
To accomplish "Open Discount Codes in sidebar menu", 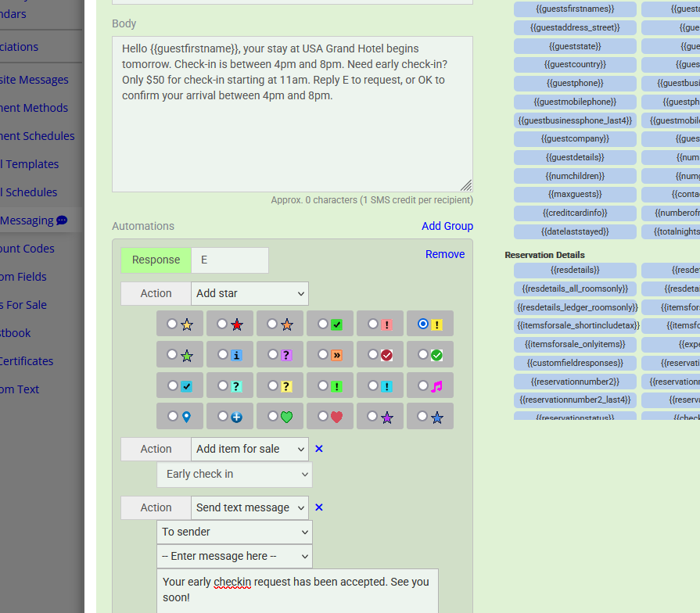I will pyautogui.click(x=27, y=249).
